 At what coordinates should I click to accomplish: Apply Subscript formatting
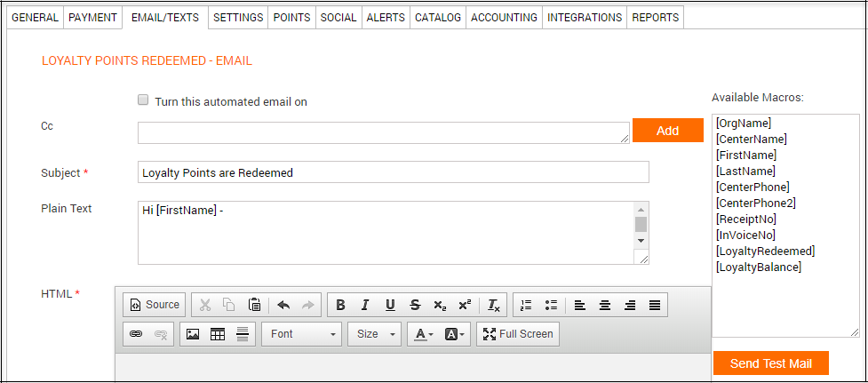[440, 305]
